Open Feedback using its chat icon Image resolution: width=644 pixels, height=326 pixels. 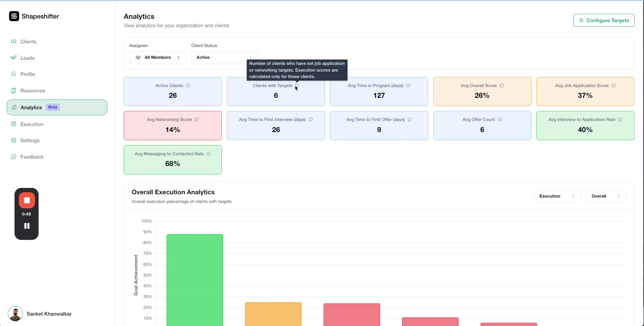click(14, 157)
